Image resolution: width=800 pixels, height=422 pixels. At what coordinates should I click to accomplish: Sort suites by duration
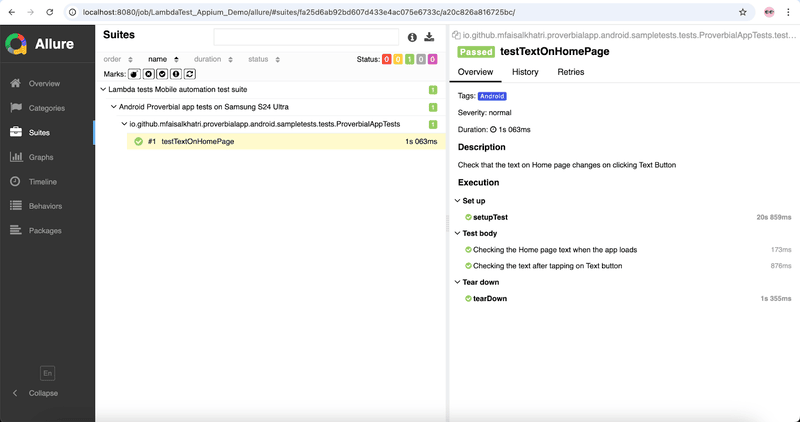point(213,59)
